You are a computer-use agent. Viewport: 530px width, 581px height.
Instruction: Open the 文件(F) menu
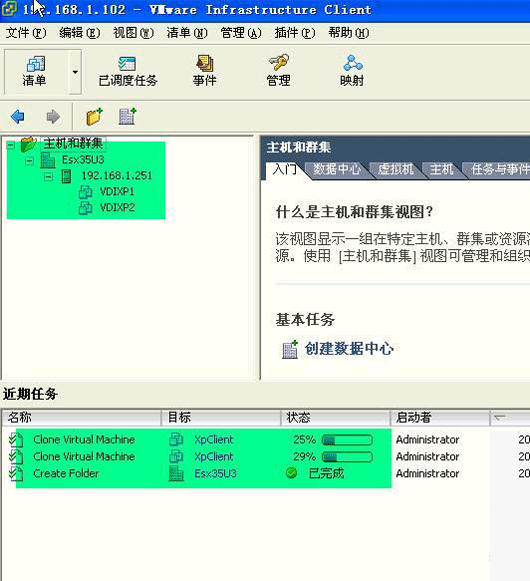(x=26, y=33)
